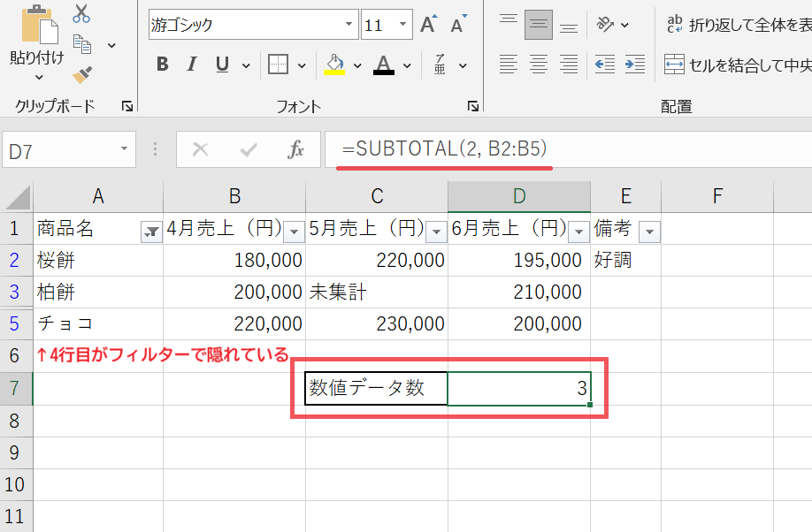Open the 4月売上 column filter dropdown

tap(295, 232)
